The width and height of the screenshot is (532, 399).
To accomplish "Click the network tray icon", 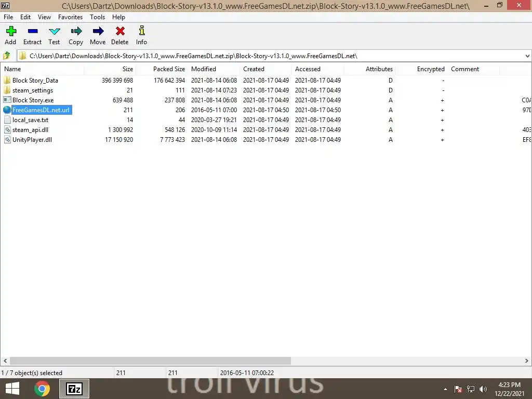I will (471, 389).
